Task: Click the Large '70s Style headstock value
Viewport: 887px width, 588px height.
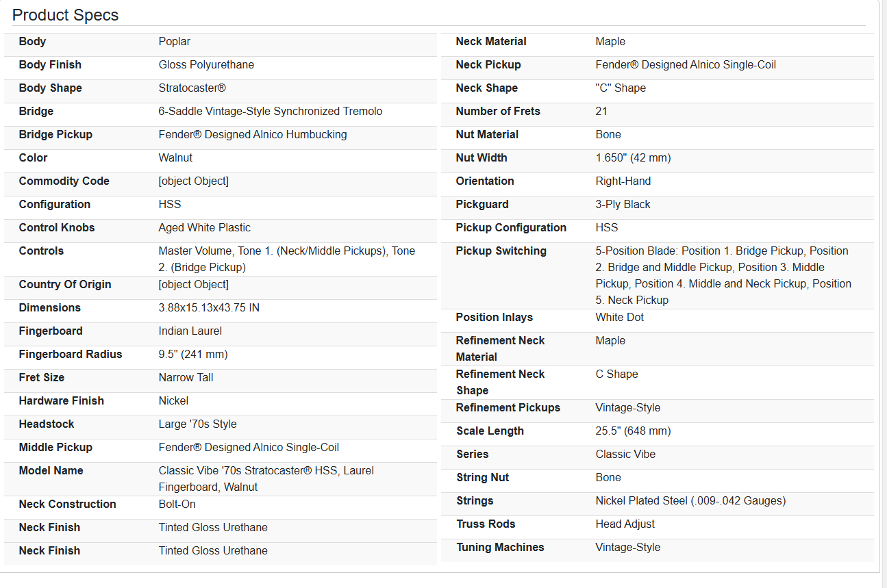Action: coord(198,424)
